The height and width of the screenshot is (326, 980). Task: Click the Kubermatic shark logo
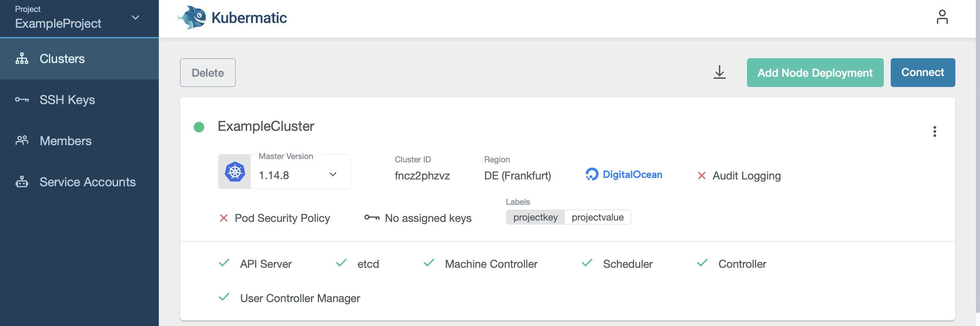click(192, 17)
